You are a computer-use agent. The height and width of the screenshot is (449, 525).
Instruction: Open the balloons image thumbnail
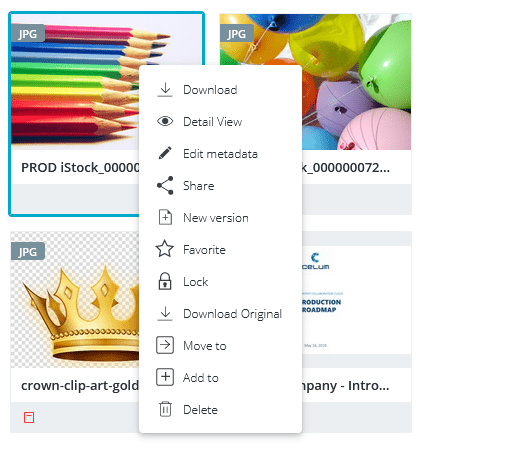tap(357, 82)
